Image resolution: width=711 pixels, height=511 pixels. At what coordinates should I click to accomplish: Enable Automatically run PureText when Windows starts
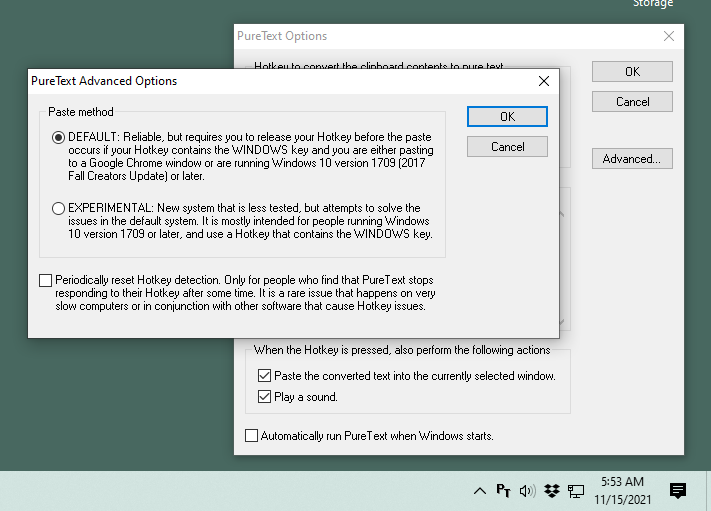(251, 436)
